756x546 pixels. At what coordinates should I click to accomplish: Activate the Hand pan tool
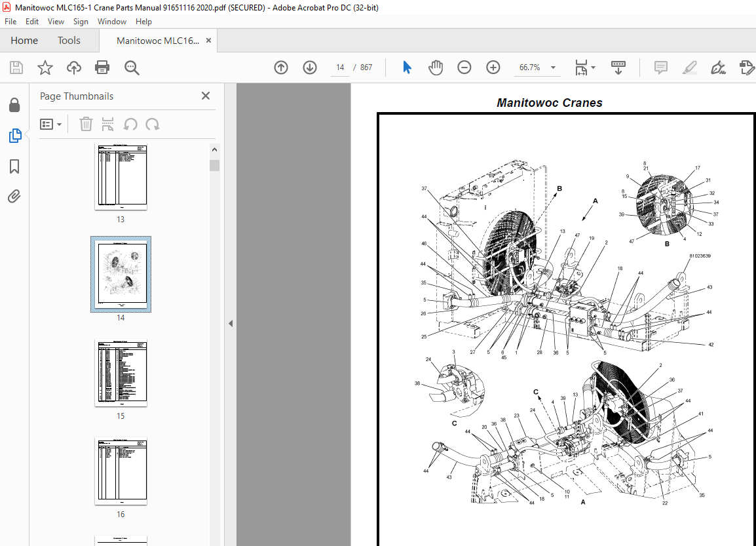point(436,68)
